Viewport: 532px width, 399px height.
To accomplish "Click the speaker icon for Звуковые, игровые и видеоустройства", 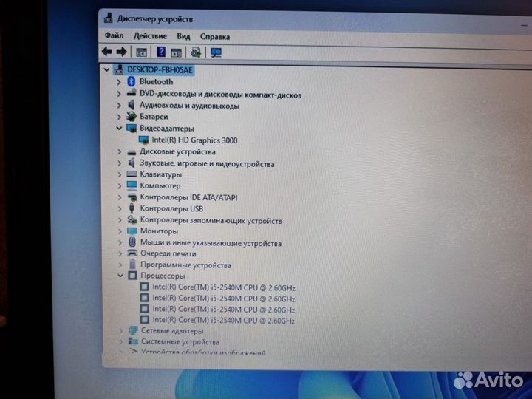I will (x=132, y=163).
